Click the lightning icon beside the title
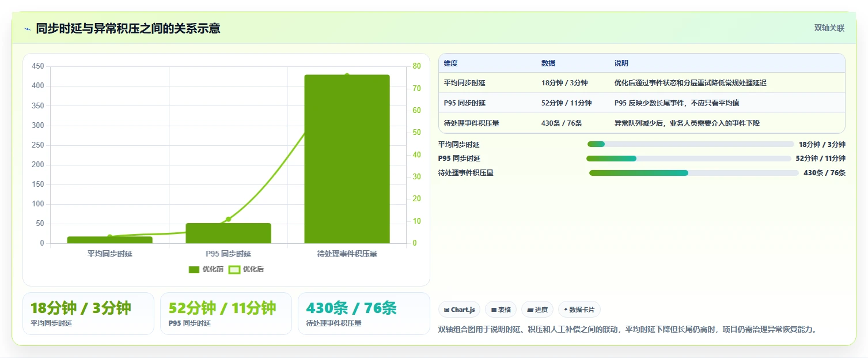 pos(27,28)
